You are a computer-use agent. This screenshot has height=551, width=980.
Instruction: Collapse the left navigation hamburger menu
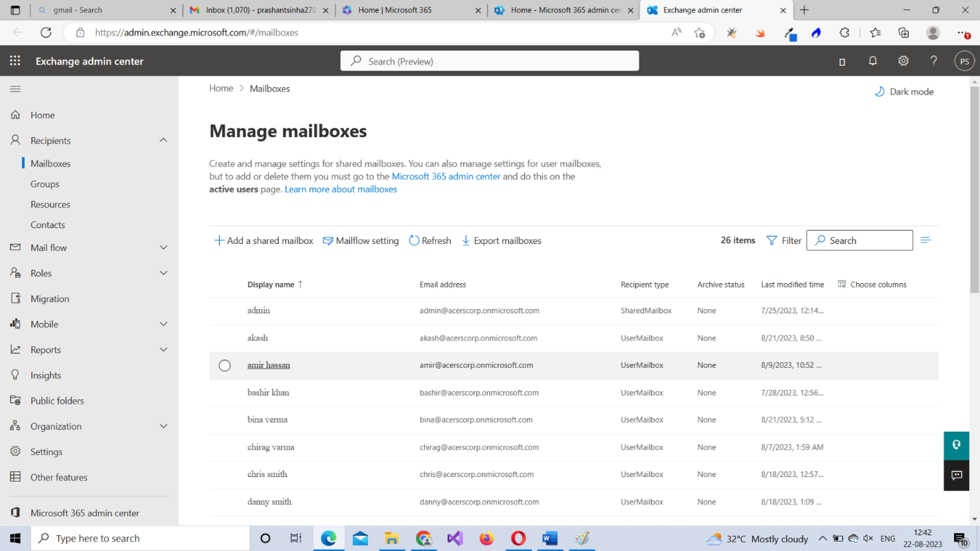pos(15,89)
